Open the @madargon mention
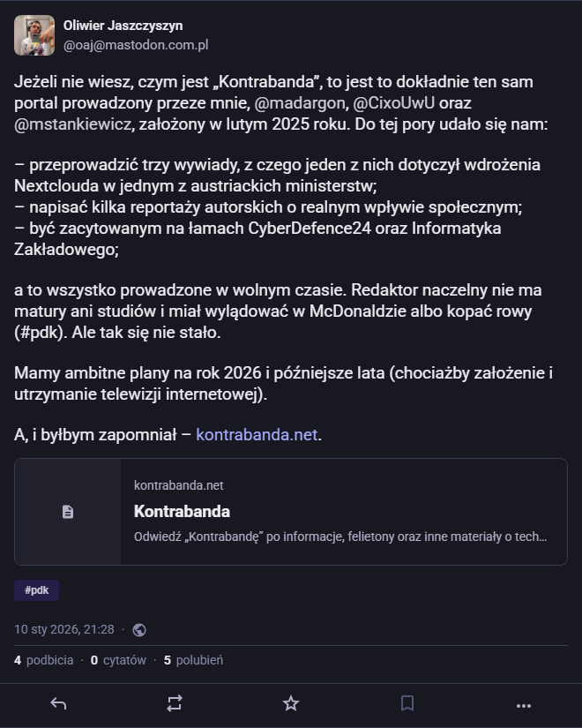 pyautogui.click(x=299, y=102)
